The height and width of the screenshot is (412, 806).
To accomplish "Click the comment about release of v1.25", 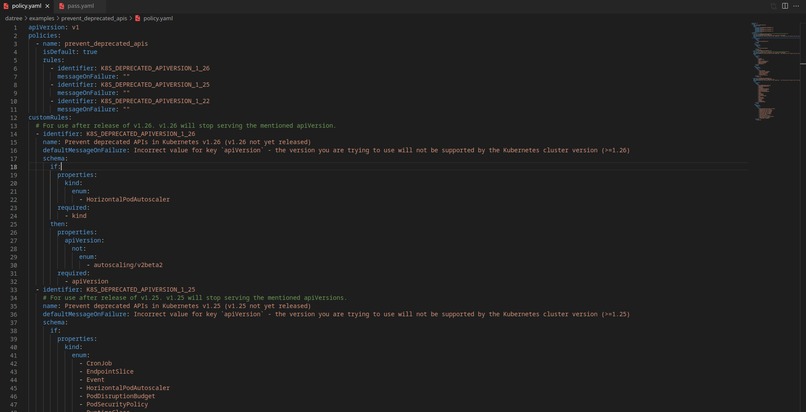I will pyautogui.click(x=195, y=298).
